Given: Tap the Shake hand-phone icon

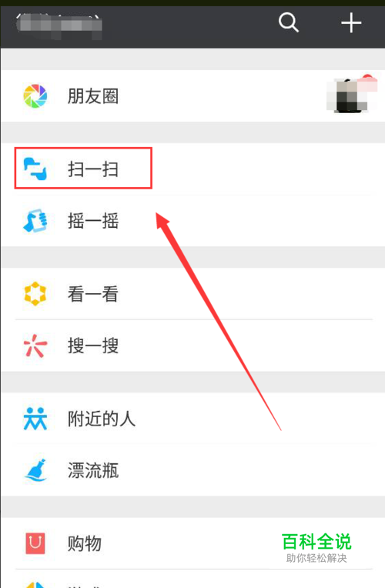Looking at the screenshot, I should 35,220.
